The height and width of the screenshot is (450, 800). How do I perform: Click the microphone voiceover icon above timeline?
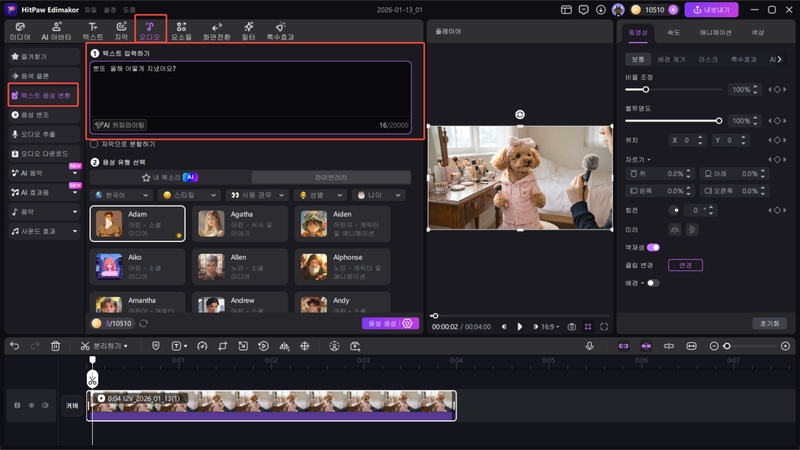tap(590, 346)
